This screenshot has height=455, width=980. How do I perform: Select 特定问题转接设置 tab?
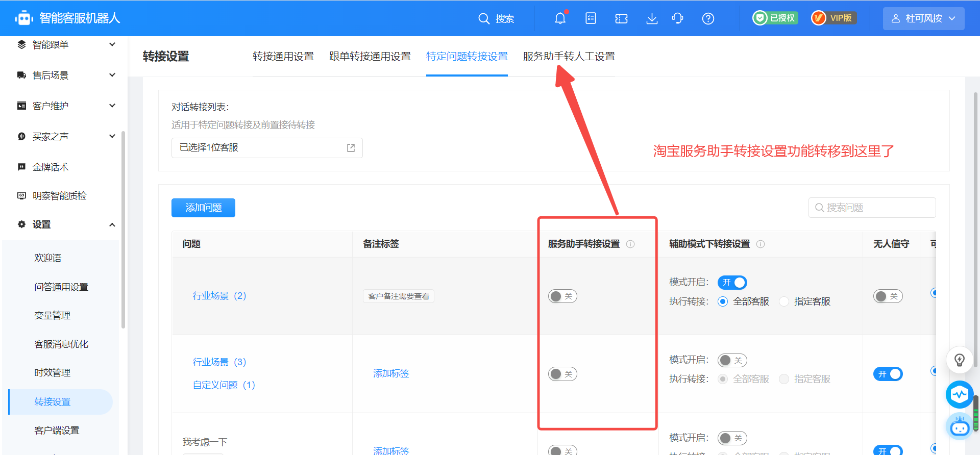point(467,56)
